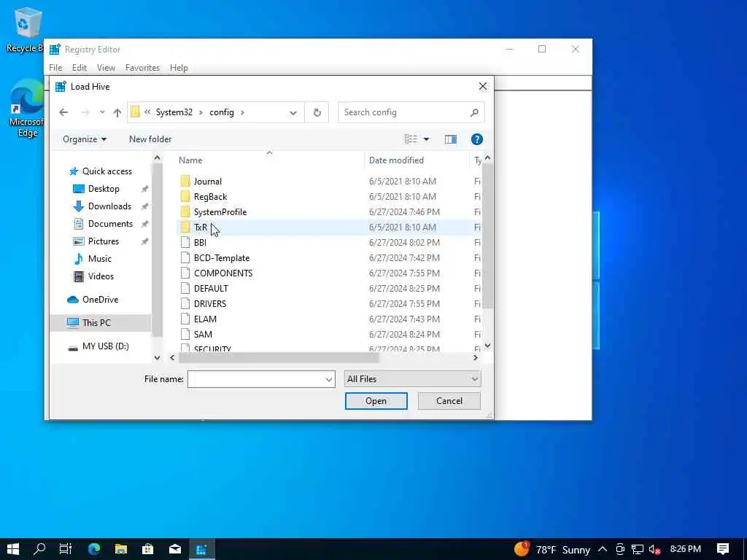
Task: Launch File Explorer from the taskbar
Action: pos(121,549)
